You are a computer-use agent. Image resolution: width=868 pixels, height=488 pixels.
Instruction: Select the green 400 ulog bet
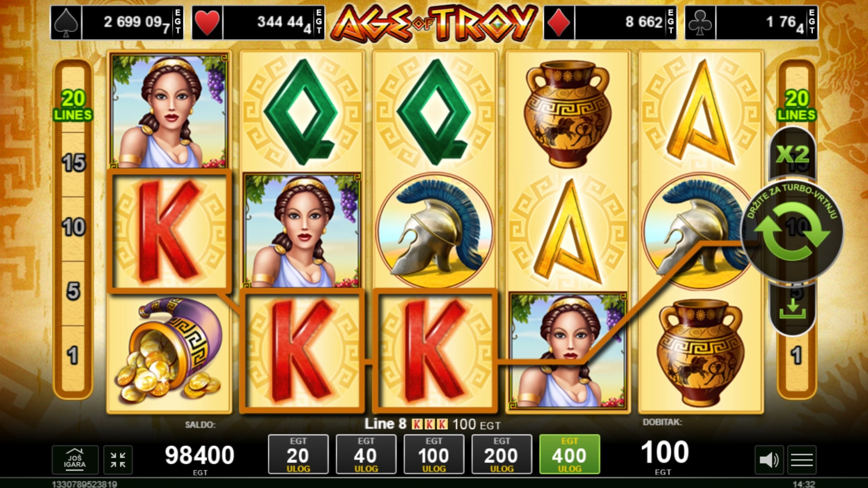click(x=569, y=454)
